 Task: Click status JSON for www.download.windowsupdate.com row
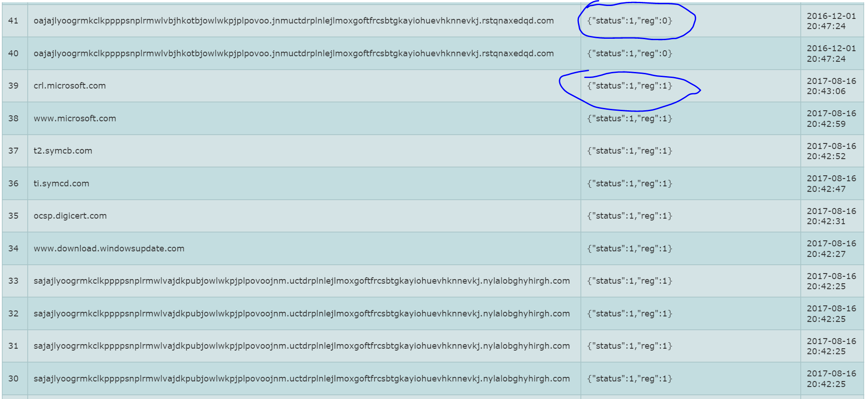click(x=630, y=249)
